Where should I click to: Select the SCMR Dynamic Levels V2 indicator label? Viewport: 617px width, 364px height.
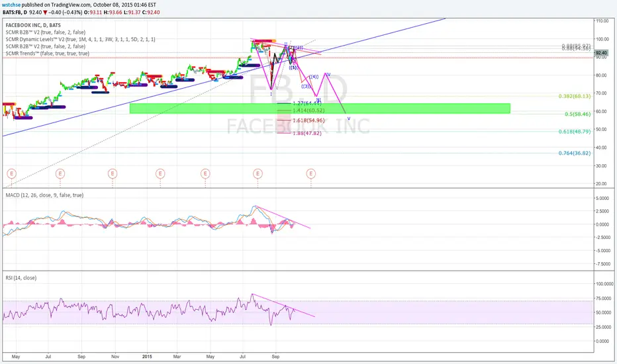pos(80,39)
